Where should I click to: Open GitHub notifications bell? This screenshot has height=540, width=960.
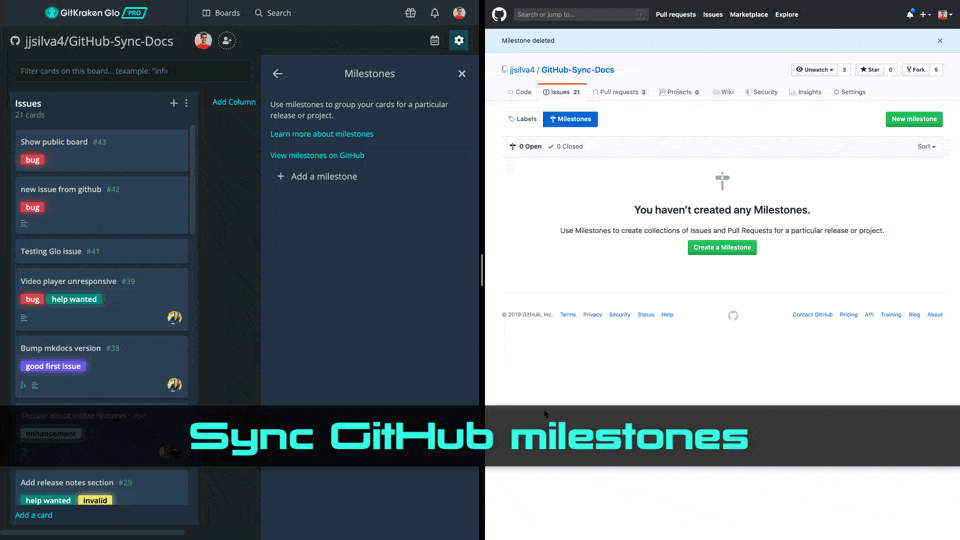tap(910, 14)
